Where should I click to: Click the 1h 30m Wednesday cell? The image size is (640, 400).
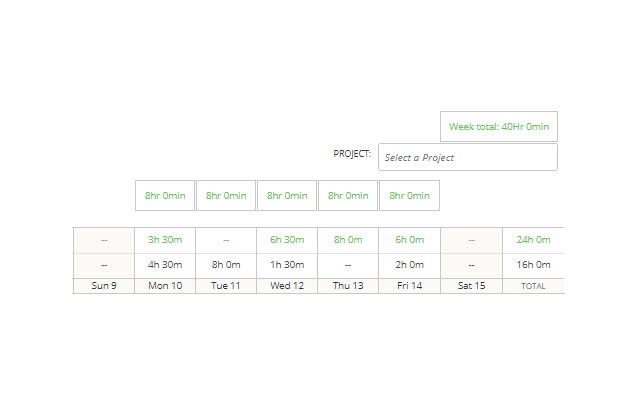tap(287, 265)
